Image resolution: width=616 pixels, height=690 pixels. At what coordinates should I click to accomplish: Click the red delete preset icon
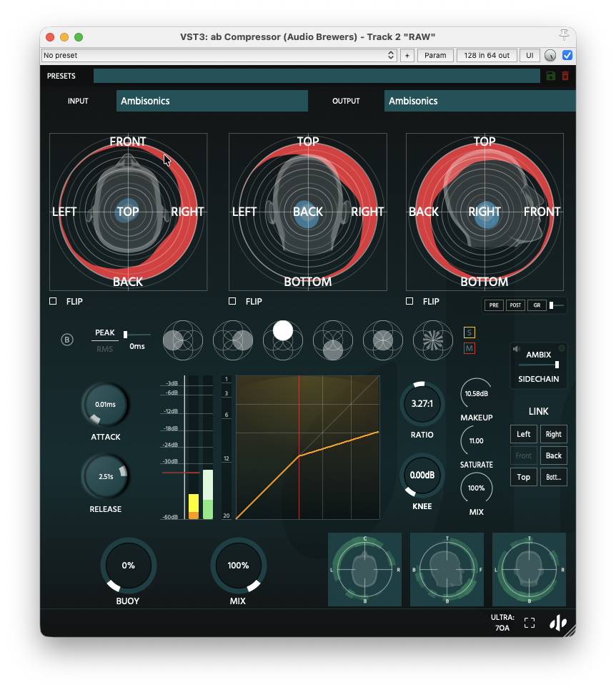[565, 76]
